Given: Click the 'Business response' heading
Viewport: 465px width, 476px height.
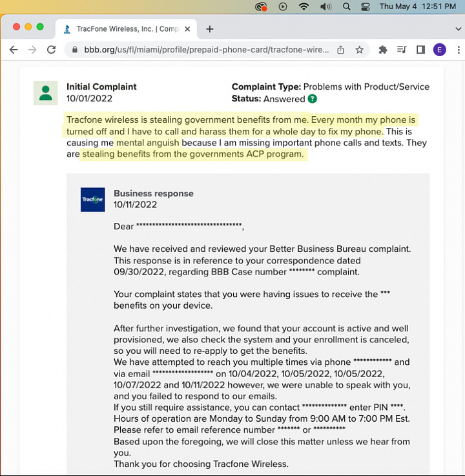Looking at the screenshot, I should point(154,193).
